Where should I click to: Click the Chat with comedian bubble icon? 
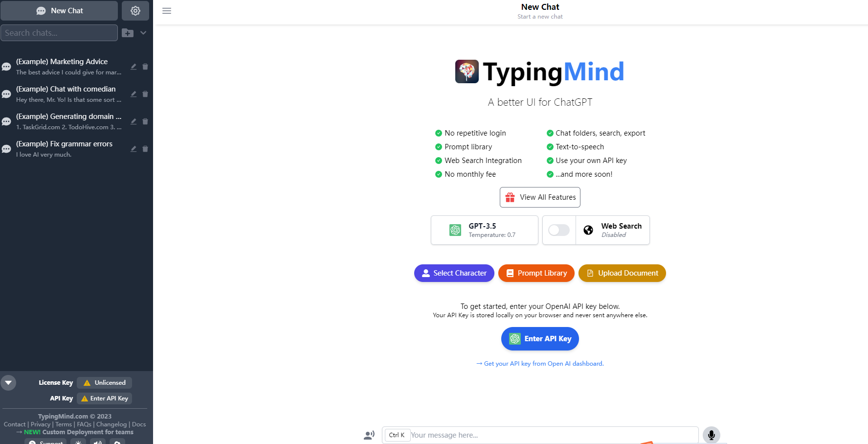pyautogui.click(x=6, y=94)
